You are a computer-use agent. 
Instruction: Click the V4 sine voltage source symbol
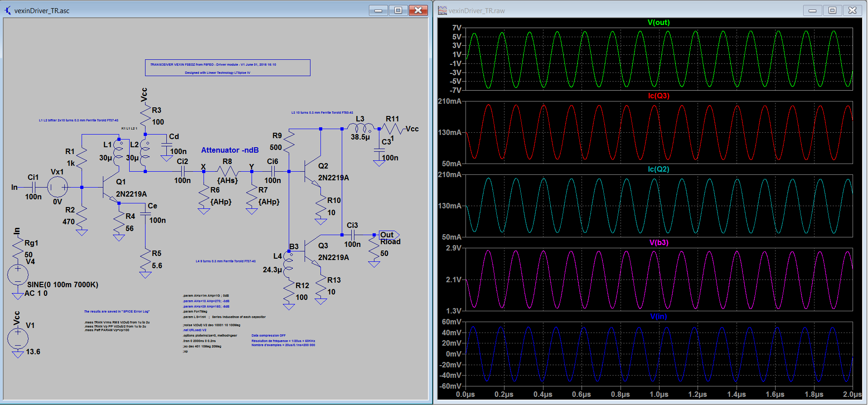pyautogui.click(x=18, y=275)
